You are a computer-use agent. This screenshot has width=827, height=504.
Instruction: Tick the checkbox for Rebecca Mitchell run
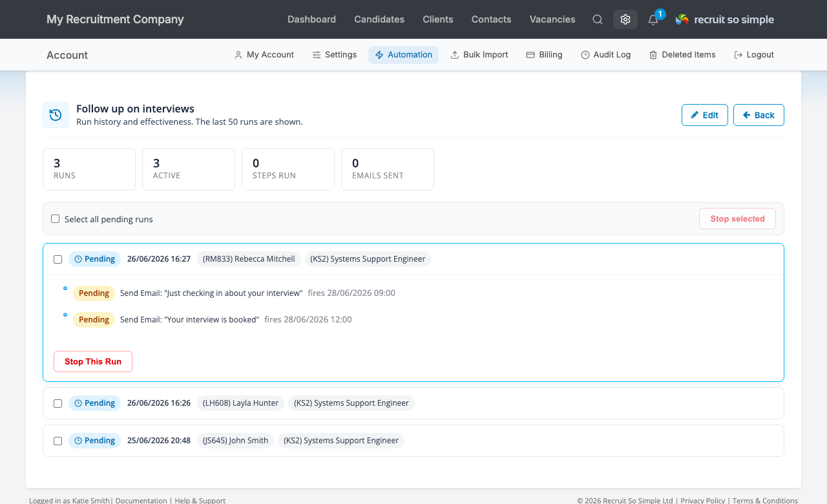point(58,259)
